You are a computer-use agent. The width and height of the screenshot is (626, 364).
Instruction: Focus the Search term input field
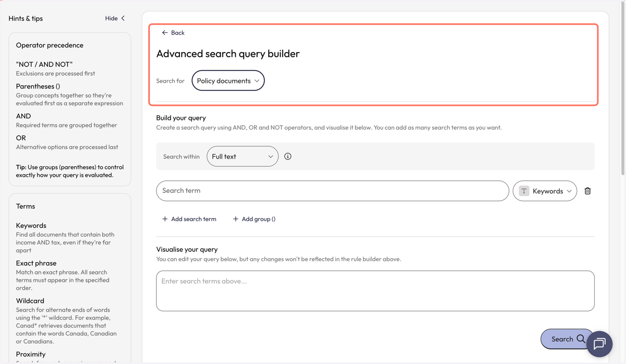(x=332, y=191)
